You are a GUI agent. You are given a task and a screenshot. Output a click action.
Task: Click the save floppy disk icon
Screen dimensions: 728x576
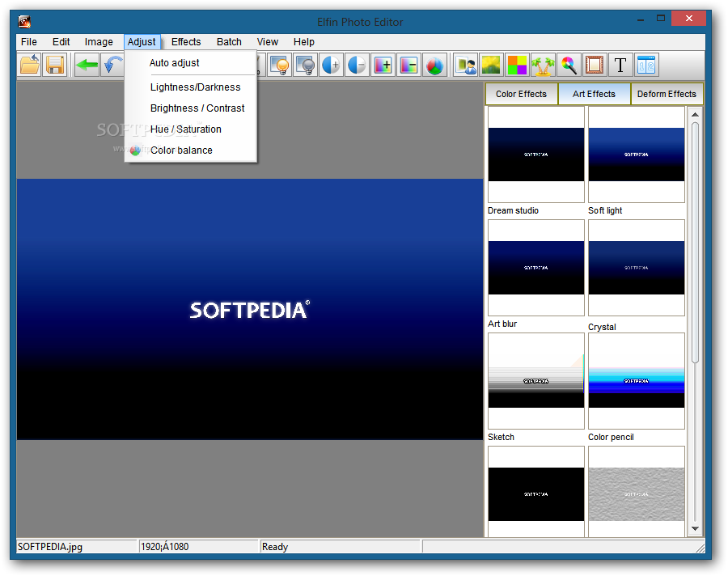55,65
